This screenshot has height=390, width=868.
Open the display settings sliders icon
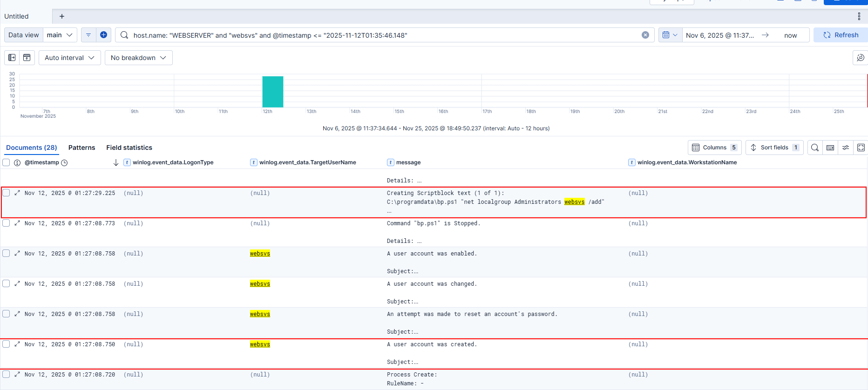click(845, 148)
